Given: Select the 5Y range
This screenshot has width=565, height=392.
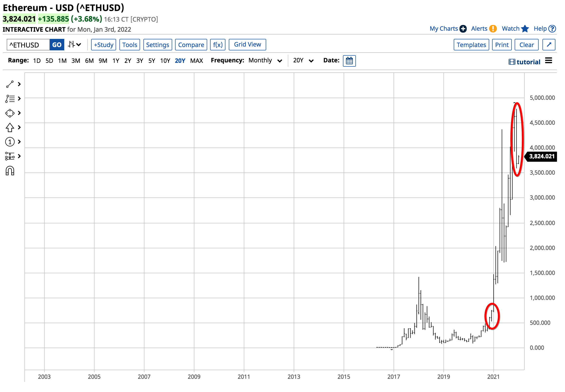Looking at the screenshot, I should [152, 61].
